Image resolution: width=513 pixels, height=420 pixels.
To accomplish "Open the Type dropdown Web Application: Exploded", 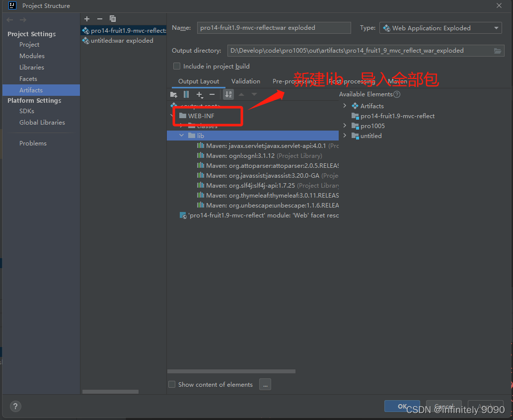I will click(440, 28).
